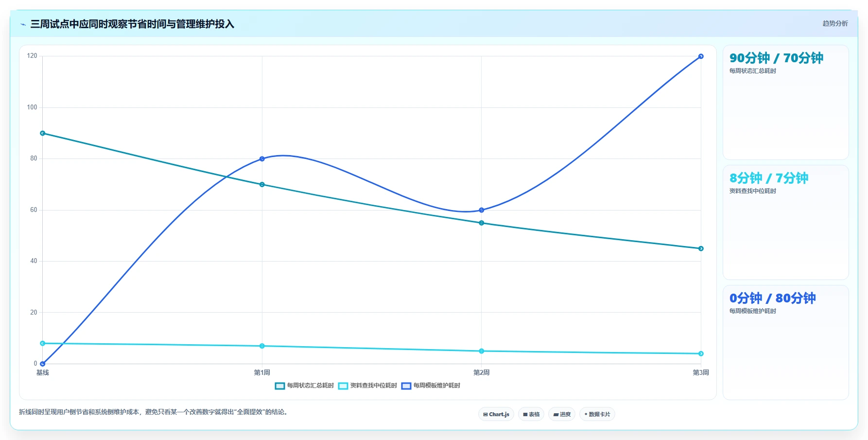
Task: Click the 基线 x-axis label
Action: pyautogui.click(x=43, y=373)
